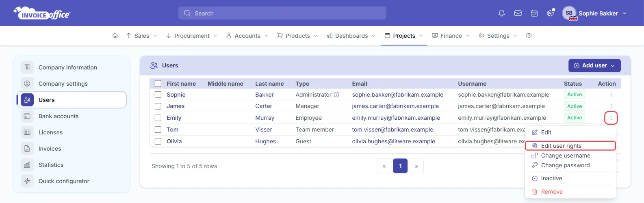Viewport: 644px width, 203px height.
Task: Open the mail envelope icon
Action: 518,13
